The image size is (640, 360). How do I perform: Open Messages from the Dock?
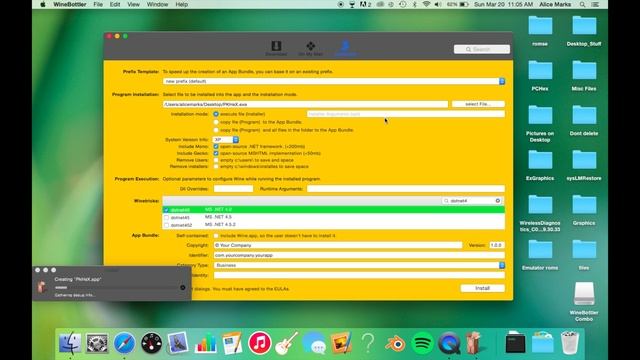314,343
